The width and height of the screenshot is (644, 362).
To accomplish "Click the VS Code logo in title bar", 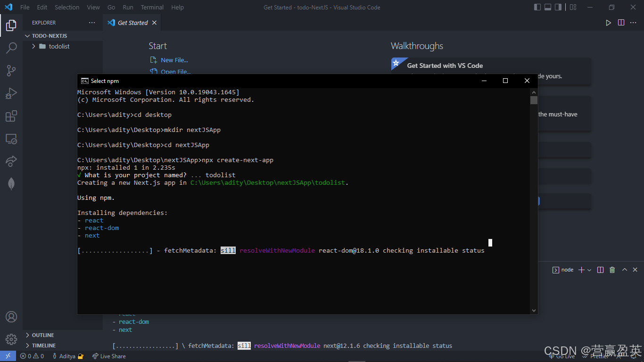I will click(8, 7).
